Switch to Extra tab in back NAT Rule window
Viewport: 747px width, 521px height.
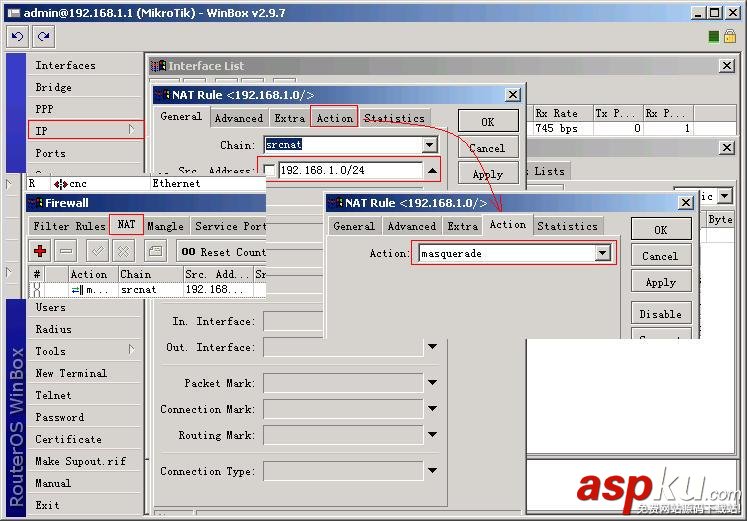click(289, 118)
